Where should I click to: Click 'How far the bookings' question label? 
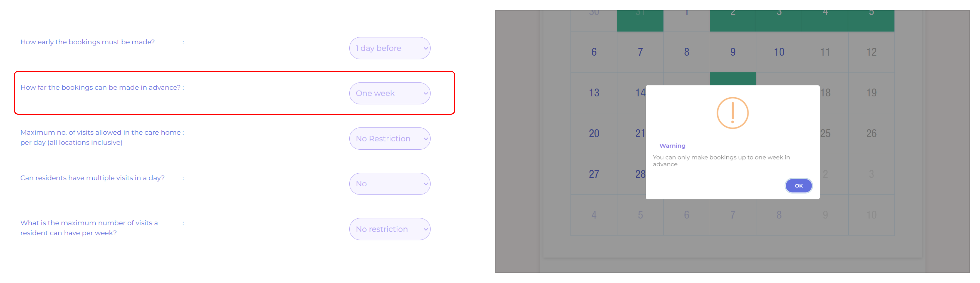point(101,87)
